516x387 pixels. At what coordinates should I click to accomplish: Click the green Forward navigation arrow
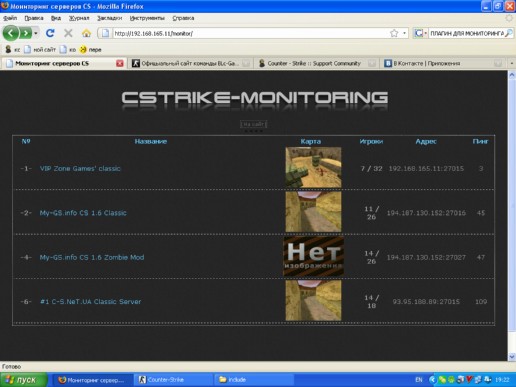[x=25, y=33]
